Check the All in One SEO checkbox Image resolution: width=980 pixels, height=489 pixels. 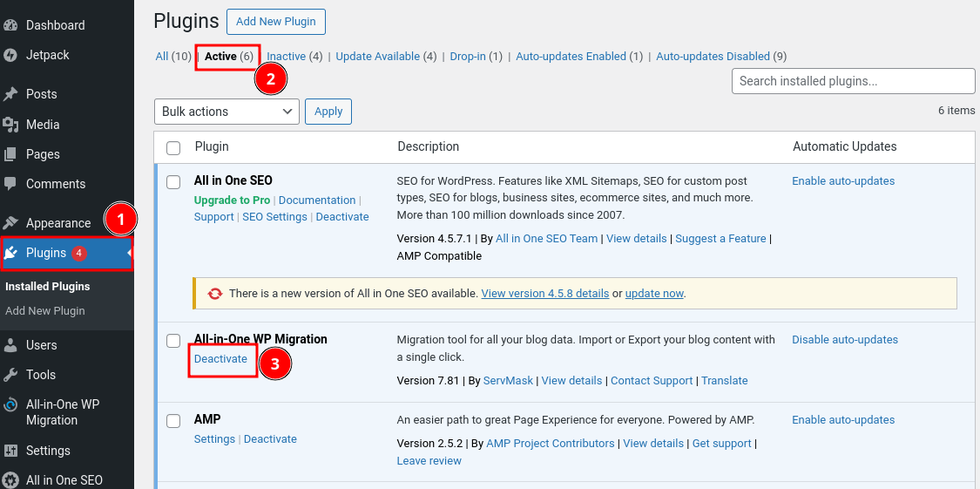point(174,181)
